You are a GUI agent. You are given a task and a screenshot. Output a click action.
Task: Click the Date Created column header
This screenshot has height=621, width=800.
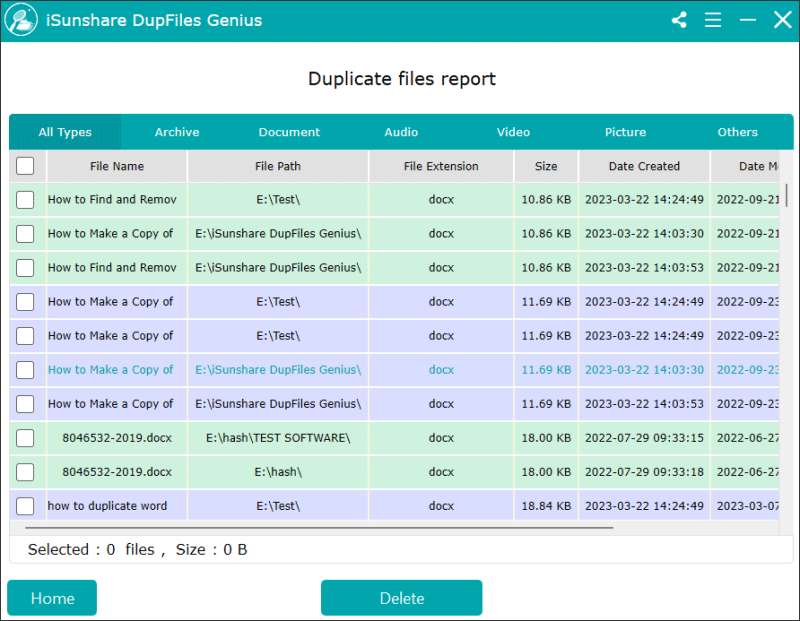(643, 166)
